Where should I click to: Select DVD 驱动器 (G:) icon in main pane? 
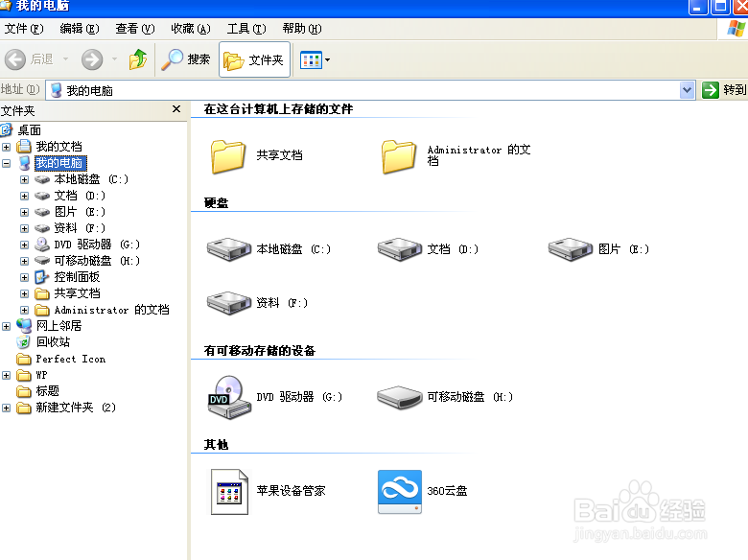(229, 397)
